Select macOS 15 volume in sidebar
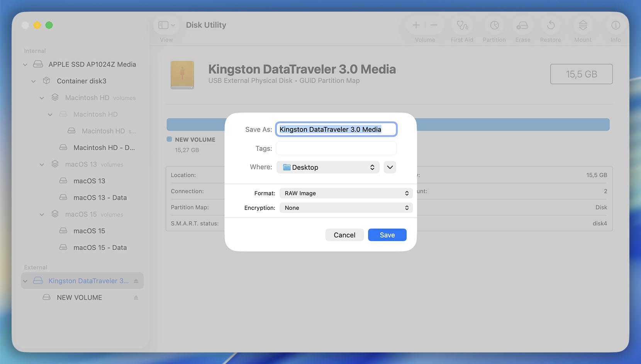 89,230
